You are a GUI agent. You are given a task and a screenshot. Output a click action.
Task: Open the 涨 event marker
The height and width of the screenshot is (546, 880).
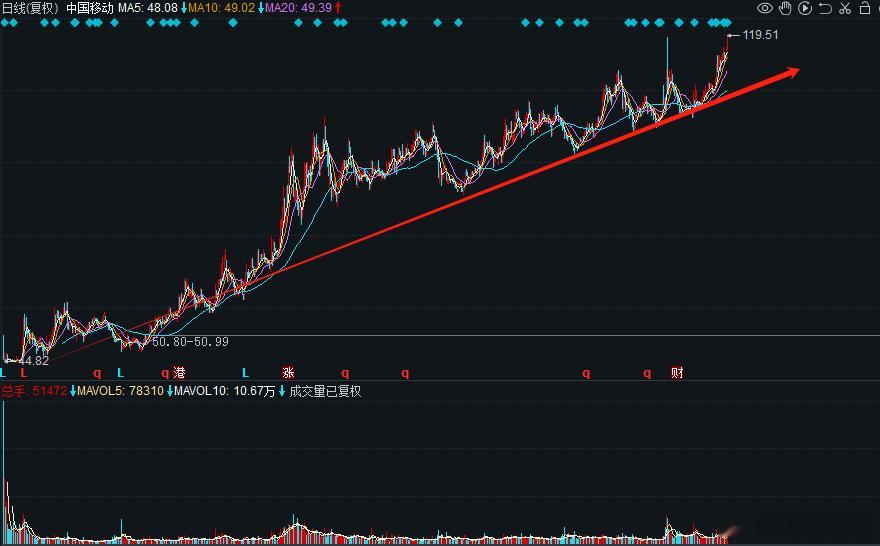coord(288,373)
